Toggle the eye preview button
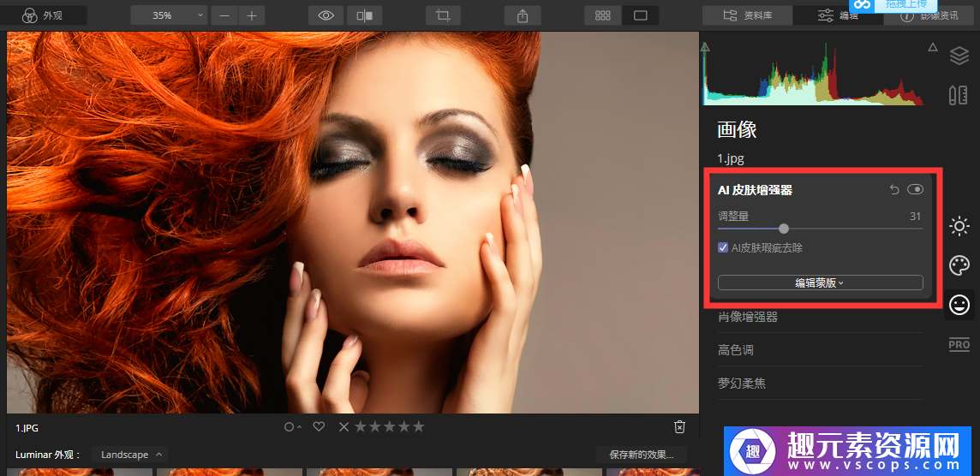Image resolution: width=980 pixels, height=476 pixels. click(x=326, y=15)
